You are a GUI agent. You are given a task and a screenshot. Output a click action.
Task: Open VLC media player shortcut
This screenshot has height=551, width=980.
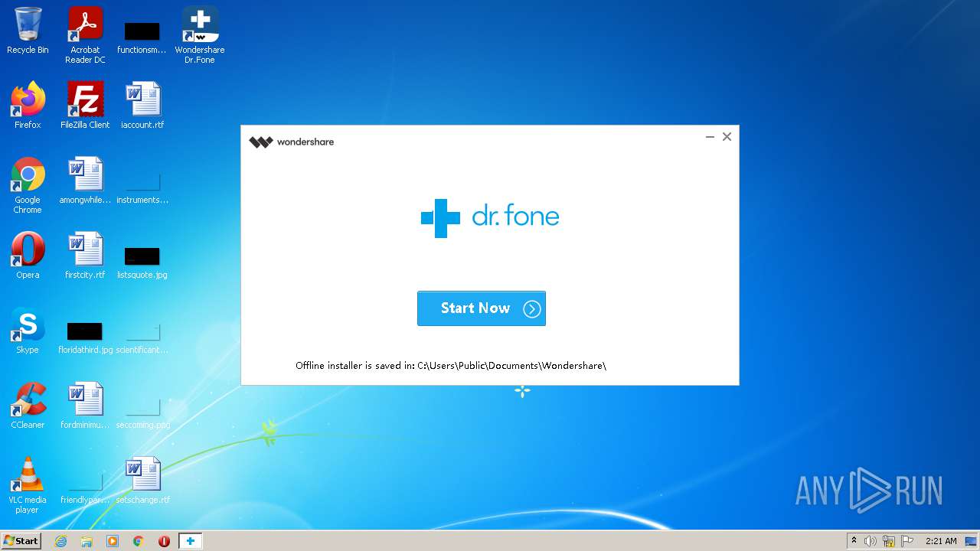(28, 486)
